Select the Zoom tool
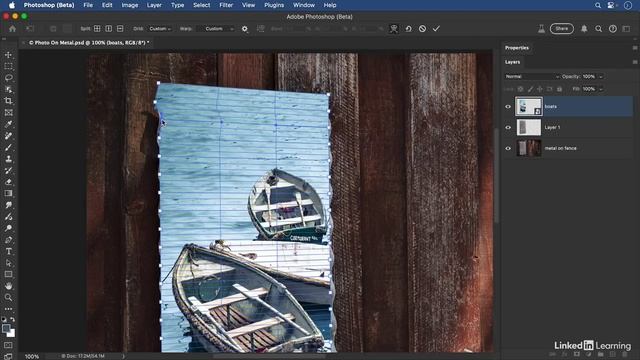The image size is (640, 360). [x=8, y=297]
